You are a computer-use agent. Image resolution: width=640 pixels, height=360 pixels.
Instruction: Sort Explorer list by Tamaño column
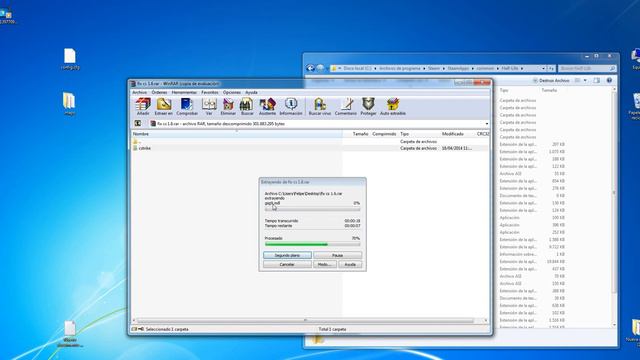coord(549,90)
